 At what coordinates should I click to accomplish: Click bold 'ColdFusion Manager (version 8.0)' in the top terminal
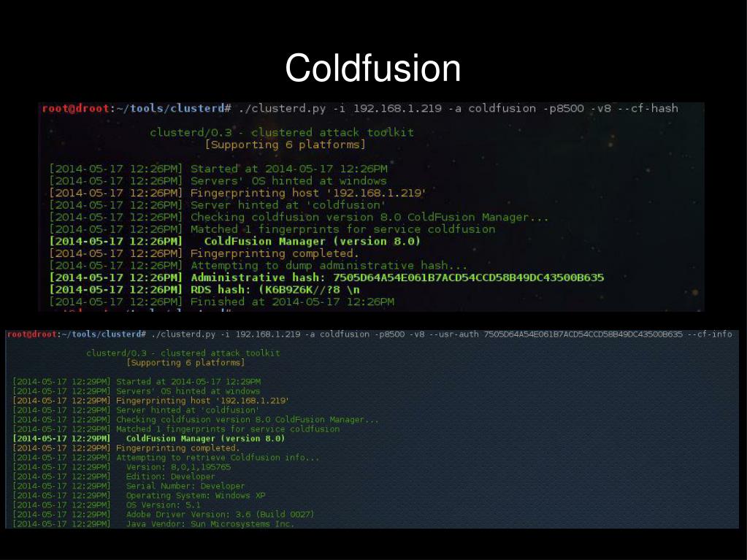pos(312,242)
